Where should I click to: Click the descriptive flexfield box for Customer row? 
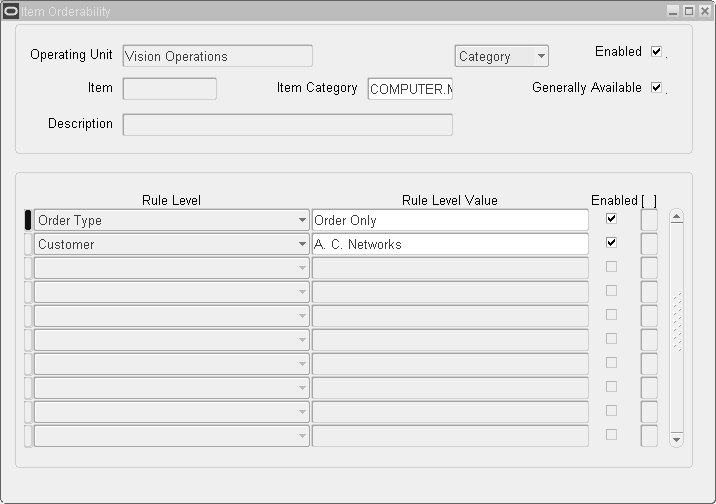[649, 244]
